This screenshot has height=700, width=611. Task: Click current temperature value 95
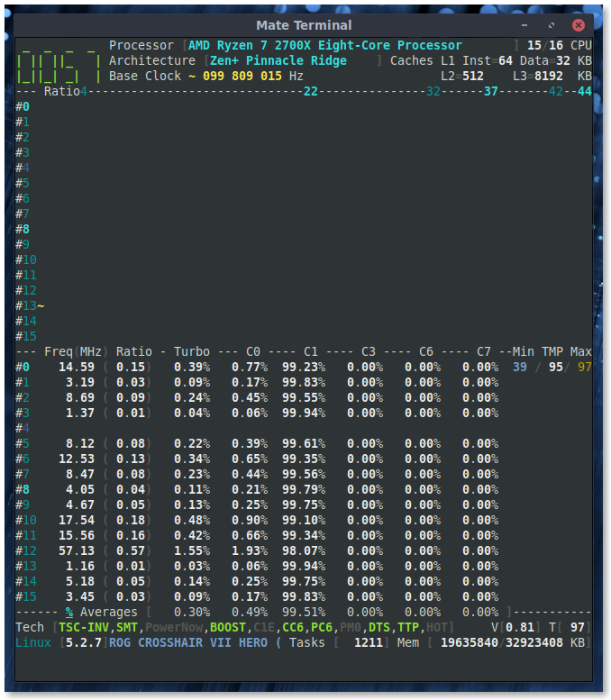[556, 367]
